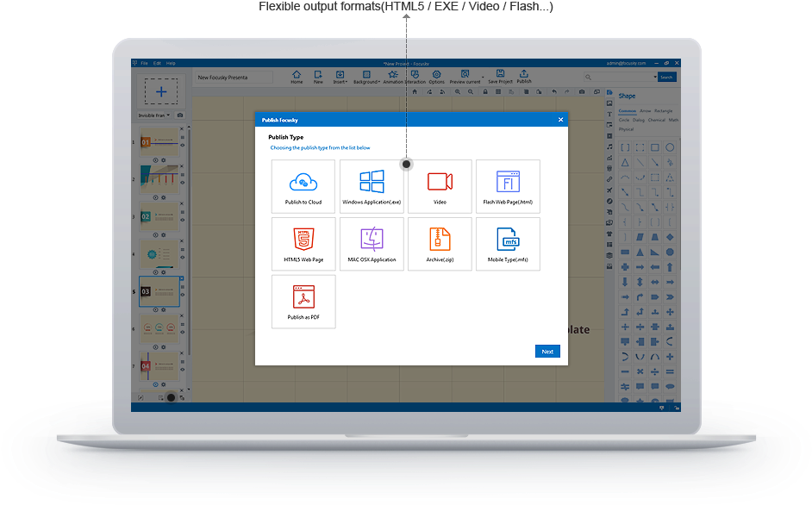The width and height of the screenshot is (812, 505).
Task: Choose the HTML5 Web Page format
Action: [x=303, y=244]
